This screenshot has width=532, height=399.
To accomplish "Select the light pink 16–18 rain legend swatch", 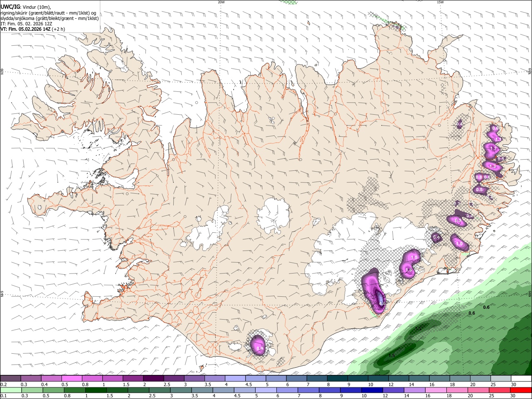I will coord(436,390).
